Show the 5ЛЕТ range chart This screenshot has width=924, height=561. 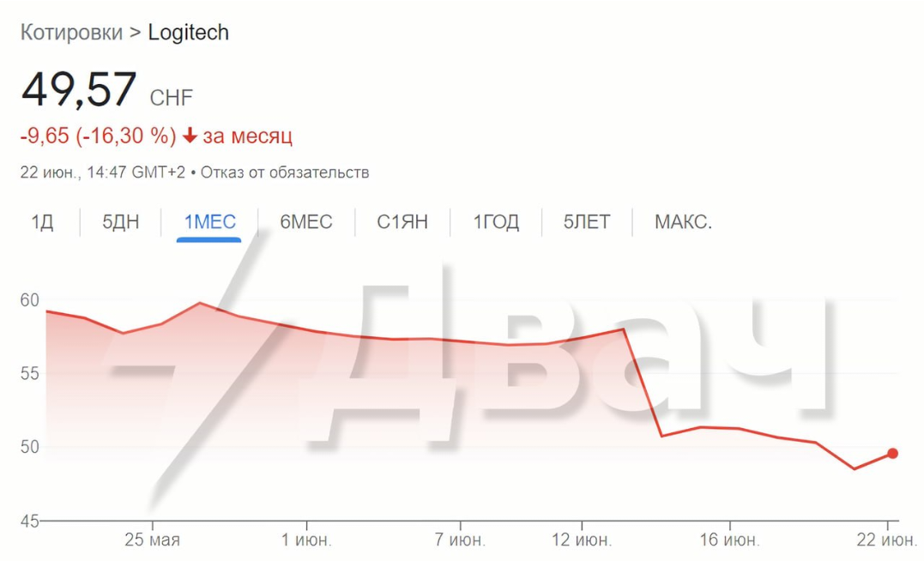[x=587, y=222]
